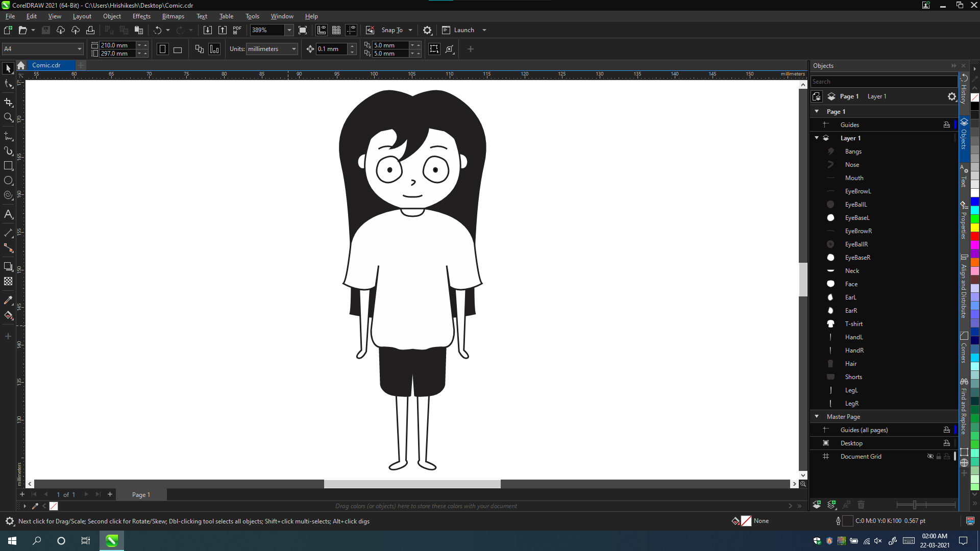Set page orientation to Portrait
The width and height of the screenshot is (980, 551).
(163, 49)
